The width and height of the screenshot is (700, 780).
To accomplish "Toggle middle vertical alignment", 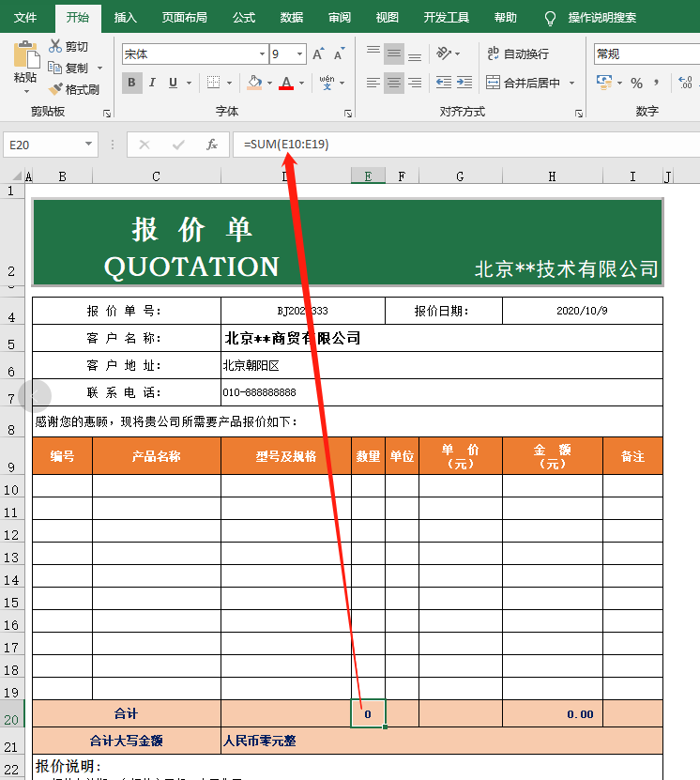I will pos(394,54).
